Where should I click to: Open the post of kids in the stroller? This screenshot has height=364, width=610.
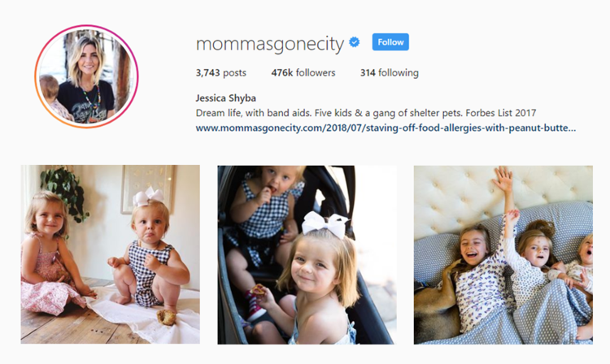click(307, 255)
